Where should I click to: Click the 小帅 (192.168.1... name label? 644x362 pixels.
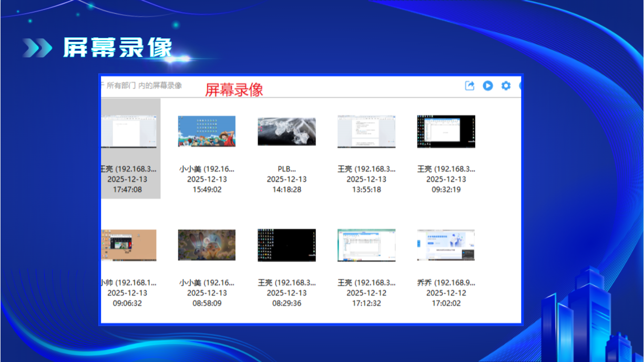click(x=129, y=283)
